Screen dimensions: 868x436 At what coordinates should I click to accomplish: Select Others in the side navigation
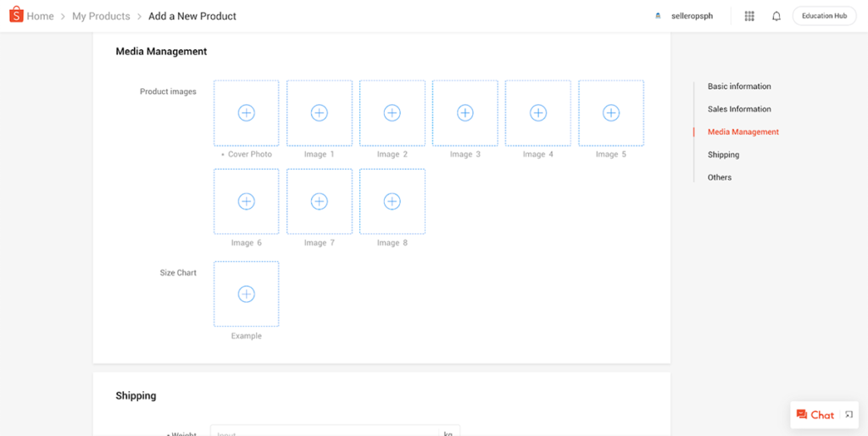point(720,177)
